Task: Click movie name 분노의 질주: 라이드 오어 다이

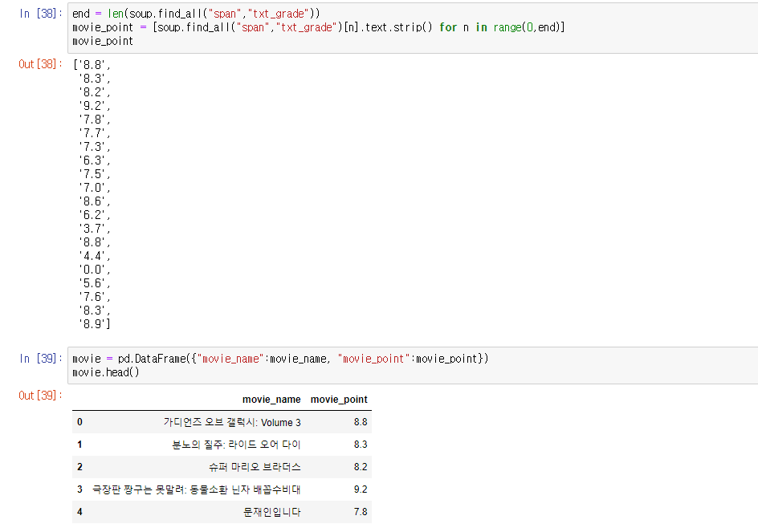Action: tap(236, 445)
